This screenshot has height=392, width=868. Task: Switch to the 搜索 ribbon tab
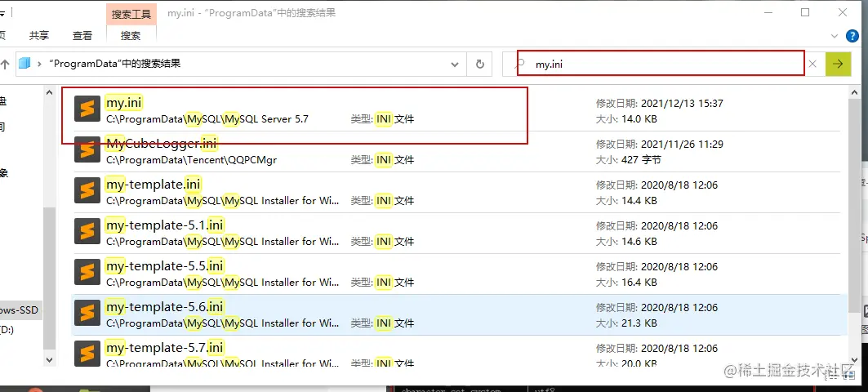[x=131, y=35]
